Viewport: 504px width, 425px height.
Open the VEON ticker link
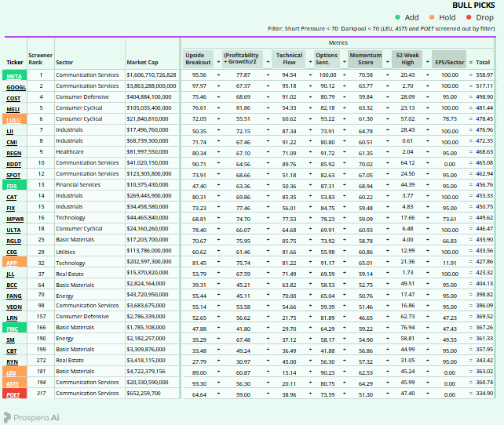point(14,307)
